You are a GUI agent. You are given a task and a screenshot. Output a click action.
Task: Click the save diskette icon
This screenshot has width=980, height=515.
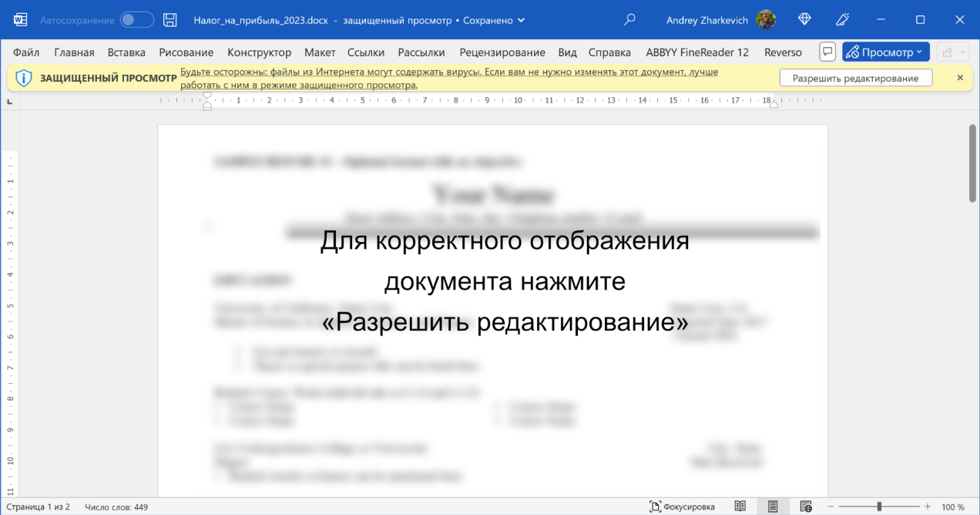point(170,20)
